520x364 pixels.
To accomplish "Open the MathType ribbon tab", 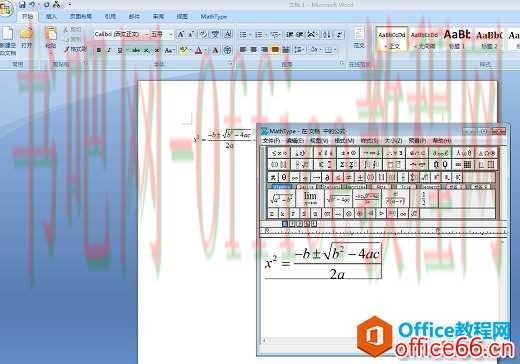I will (x=214, y=17).
